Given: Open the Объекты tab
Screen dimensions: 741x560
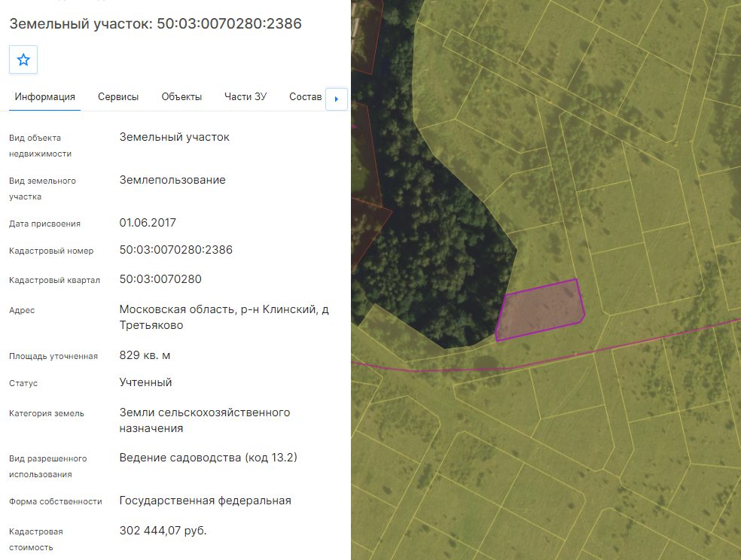Looking at the screenshot, I should (181, 97).
